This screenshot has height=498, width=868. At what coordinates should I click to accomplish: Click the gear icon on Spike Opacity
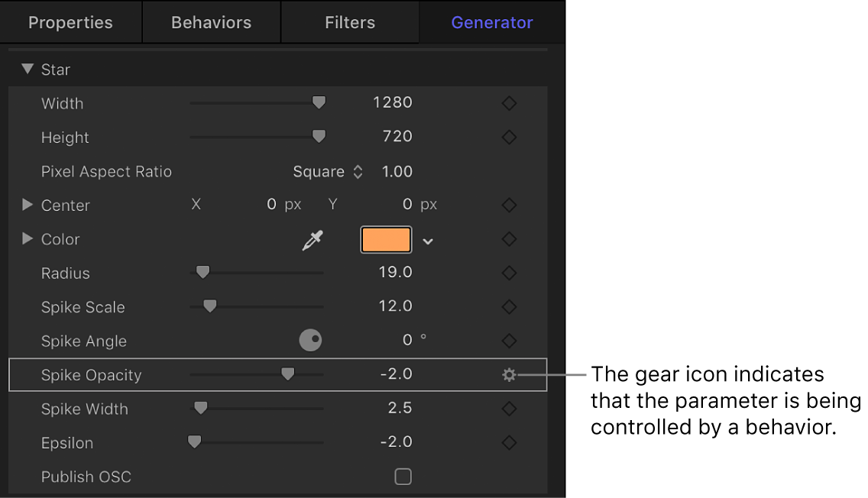click(509, 374)
